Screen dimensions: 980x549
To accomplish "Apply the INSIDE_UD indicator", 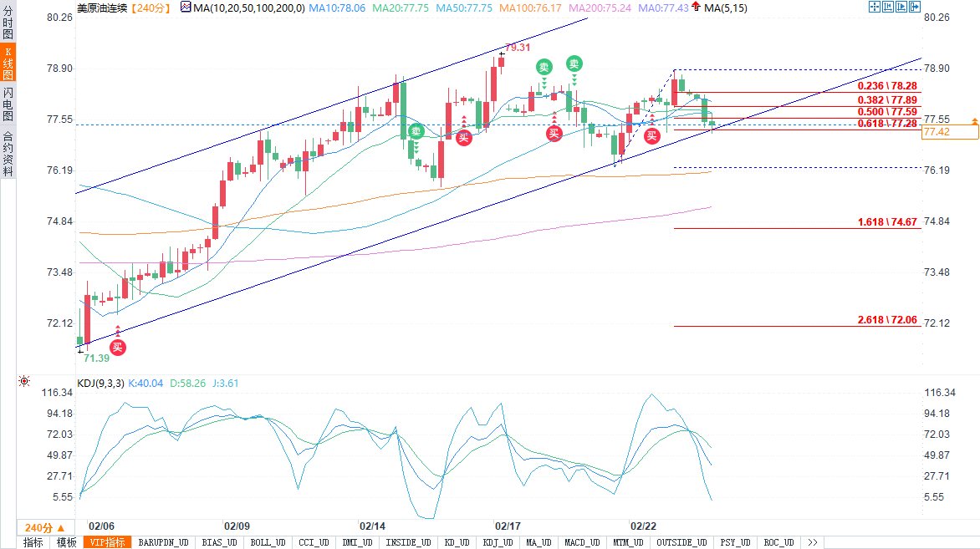I will tap(408, 542).
